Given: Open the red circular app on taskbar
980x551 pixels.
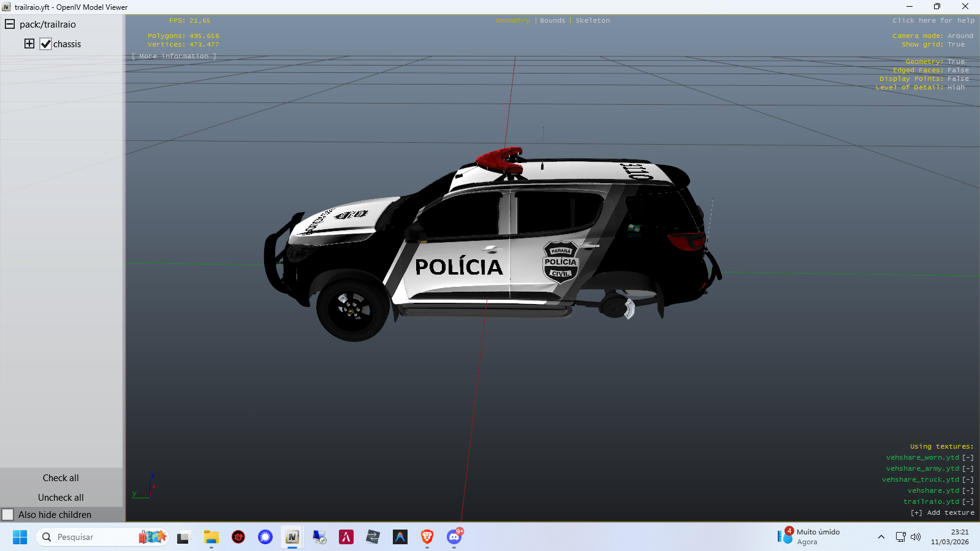Looking at the screenshot, I should [x=238, y=538].
